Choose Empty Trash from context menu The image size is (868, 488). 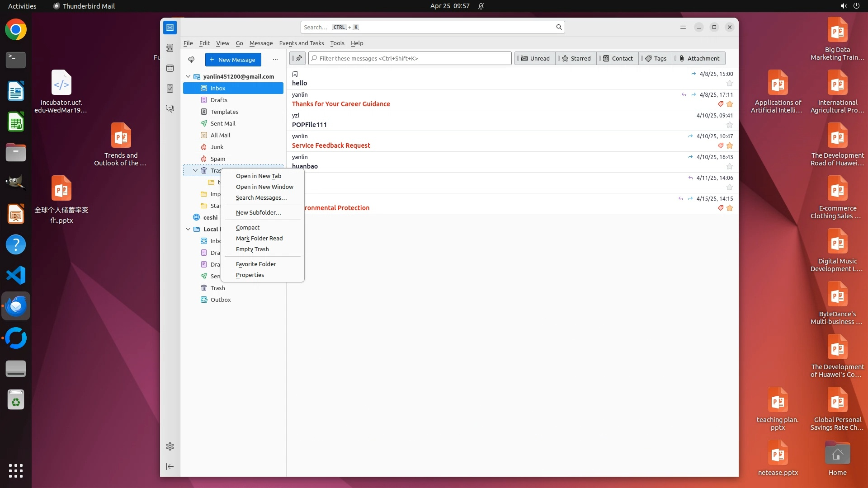(x=252, y=249)
